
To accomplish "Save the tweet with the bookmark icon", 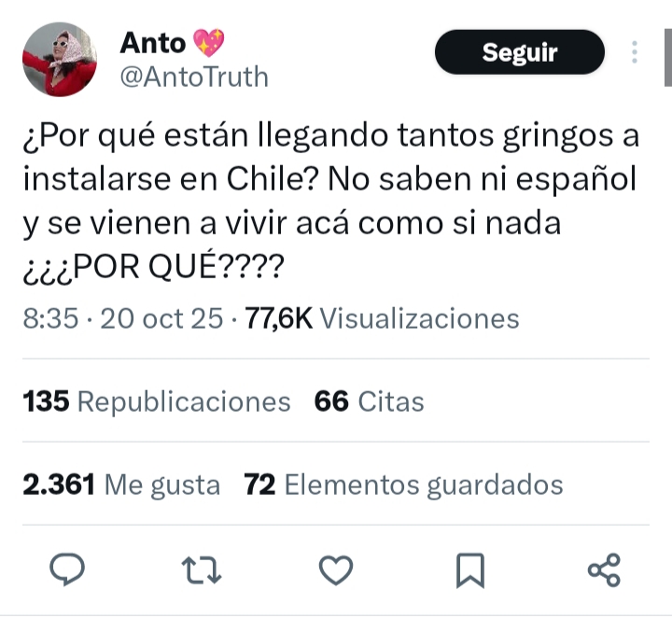I will pyautogui.click(x=470, y=570).
